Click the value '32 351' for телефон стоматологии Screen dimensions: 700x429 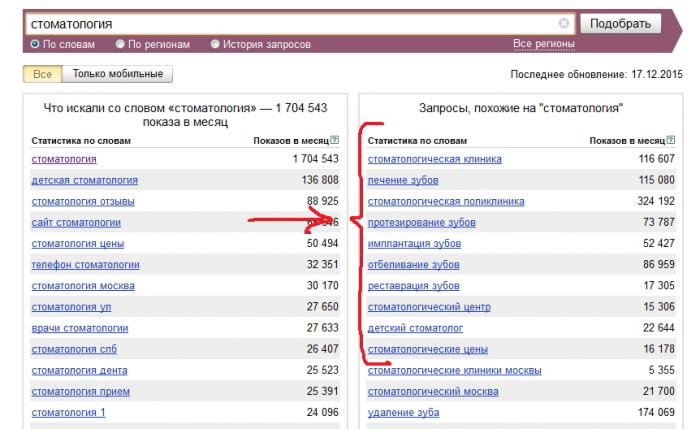322,264
